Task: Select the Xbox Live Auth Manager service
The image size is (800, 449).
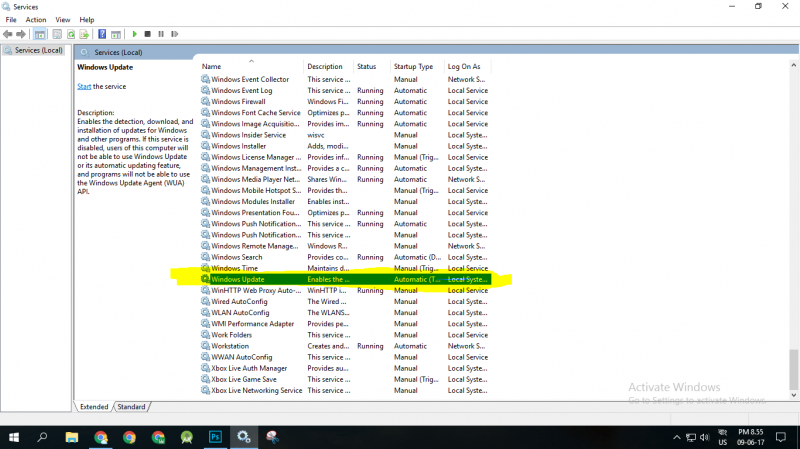Action: click(345, 368)
